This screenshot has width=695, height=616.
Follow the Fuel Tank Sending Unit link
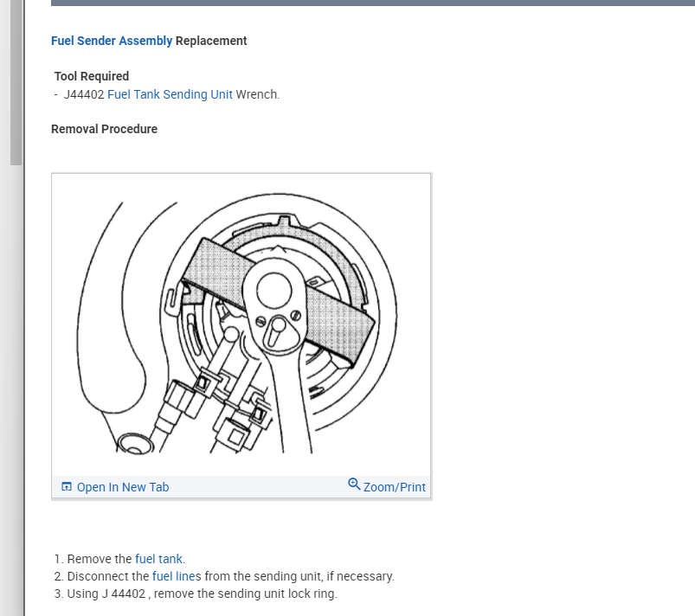(170, 94)
